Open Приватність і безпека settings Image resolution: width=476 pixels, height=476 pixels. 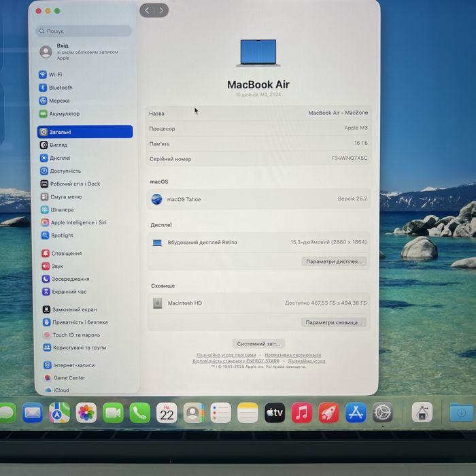[x=75, y=322]
